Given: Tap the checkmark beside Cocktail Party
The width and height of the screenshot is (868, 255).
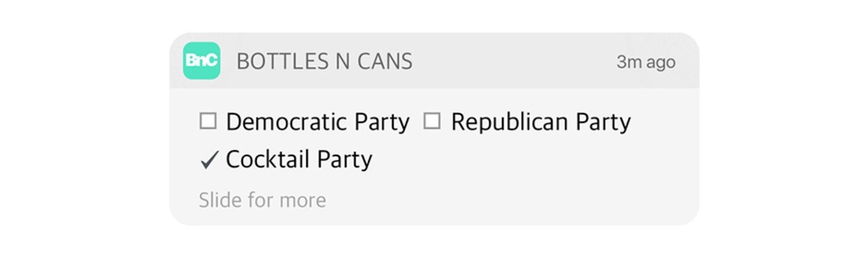Looking at the screenshot, I should (x=209, y=160).
